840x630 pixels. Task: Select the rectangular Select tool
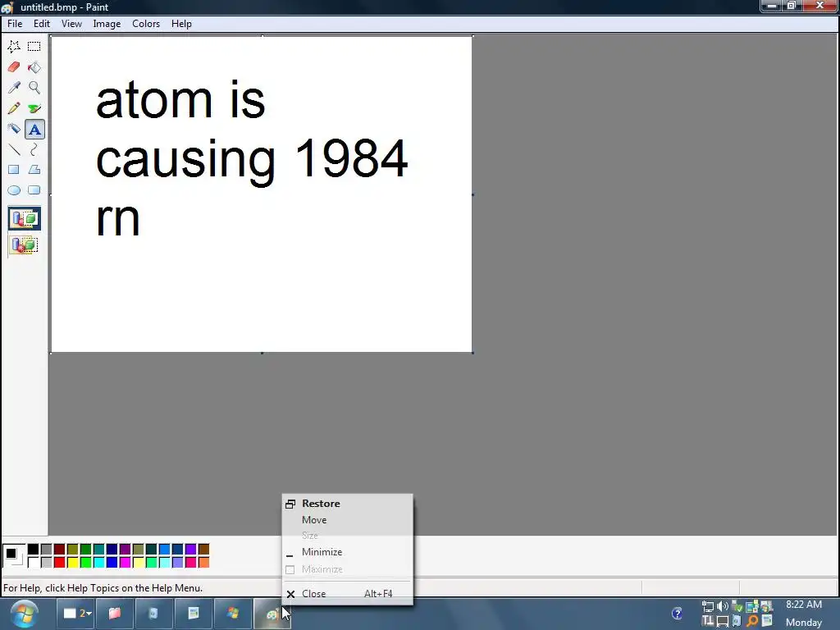coord(34,47)
